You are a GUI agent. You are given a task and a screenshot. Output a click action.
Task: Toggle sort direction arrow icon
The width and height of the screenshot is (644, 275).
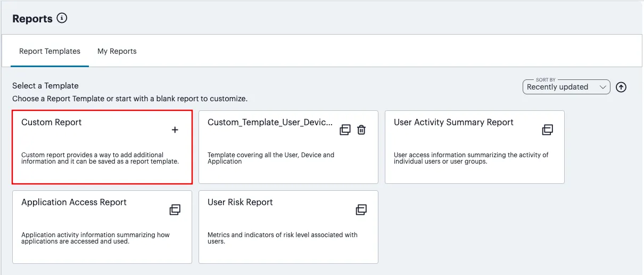621,87
